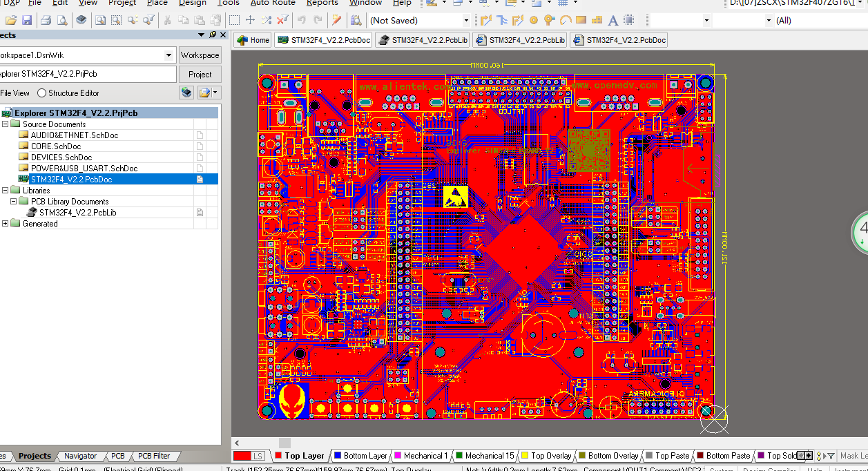Open the Projects panel options arrow menu

(x=202, y=35)
